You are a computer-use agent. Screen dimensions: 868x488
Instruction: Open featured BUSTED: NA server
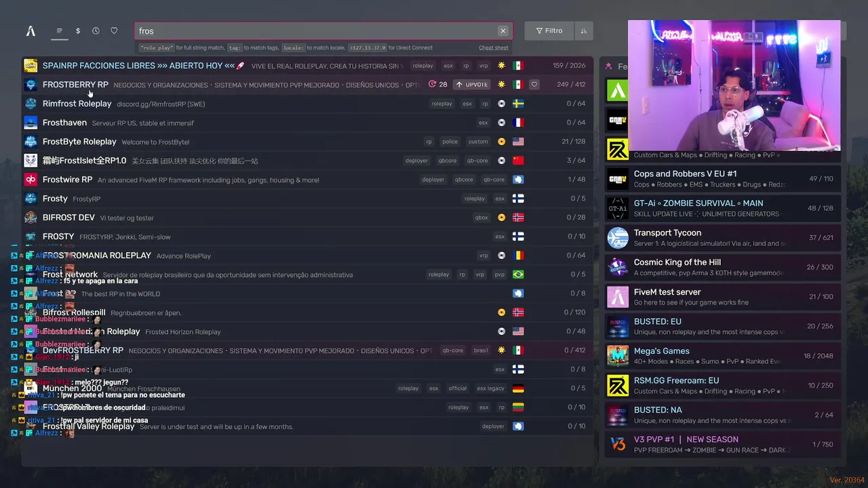722,415
